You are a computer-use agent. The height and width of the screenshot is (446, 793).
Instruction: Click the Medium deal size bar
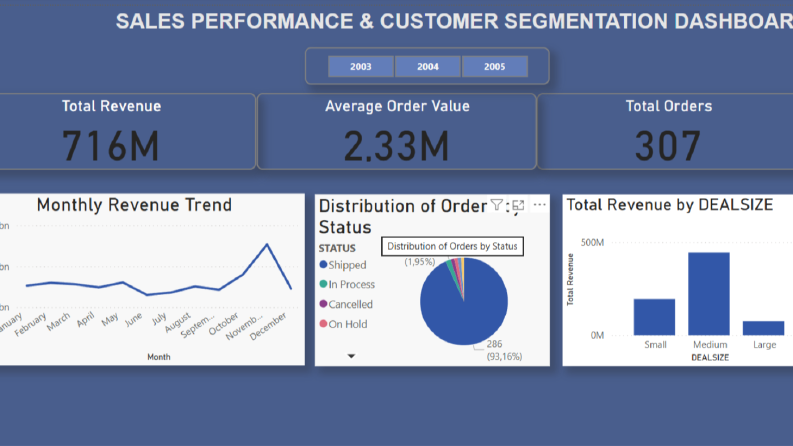709,294
